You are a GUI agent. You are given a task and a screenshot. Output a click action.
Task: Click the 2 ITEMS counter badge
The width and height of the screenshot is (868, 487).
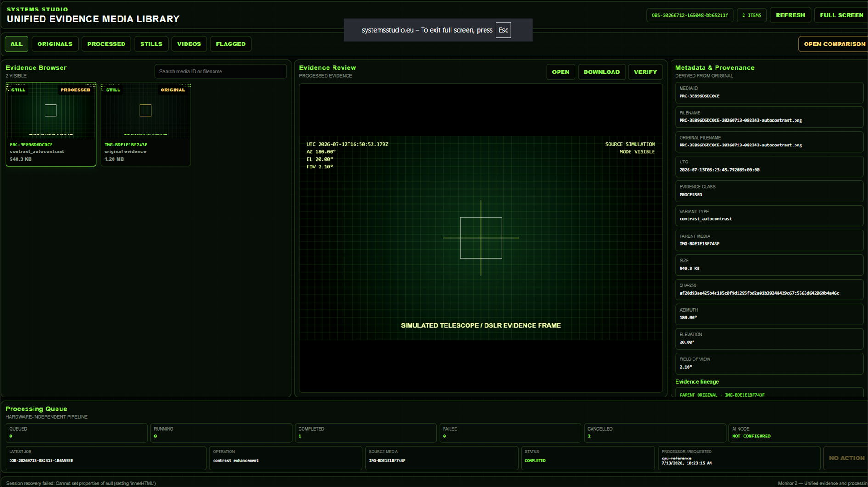point(751,15)
